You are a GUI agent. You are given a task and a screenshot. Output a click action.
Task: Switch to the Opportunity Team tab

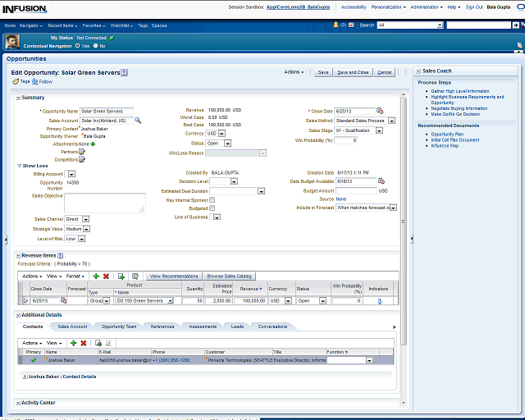click(x=119, y=326)
